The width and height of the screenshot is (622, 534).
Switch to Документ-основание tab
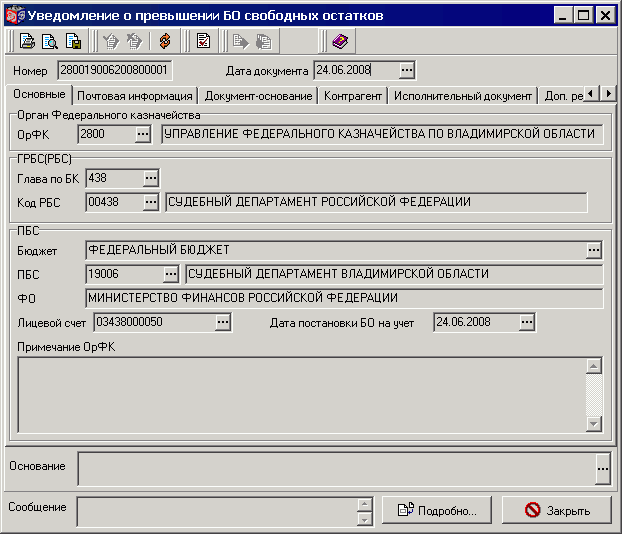[x=258, y=96]
